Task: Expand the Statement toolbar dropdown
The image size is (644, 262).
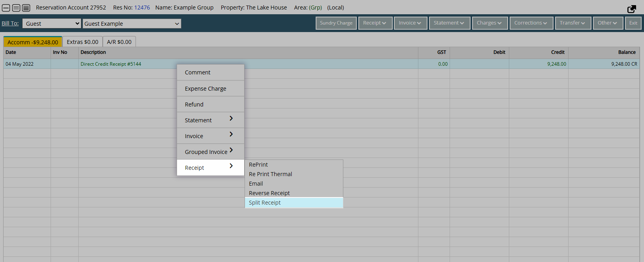Action: pos(450,23)
